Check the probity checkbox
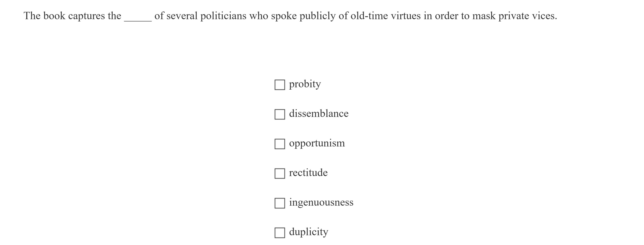Viewport: 644px width, 245px height. (279, 85)
